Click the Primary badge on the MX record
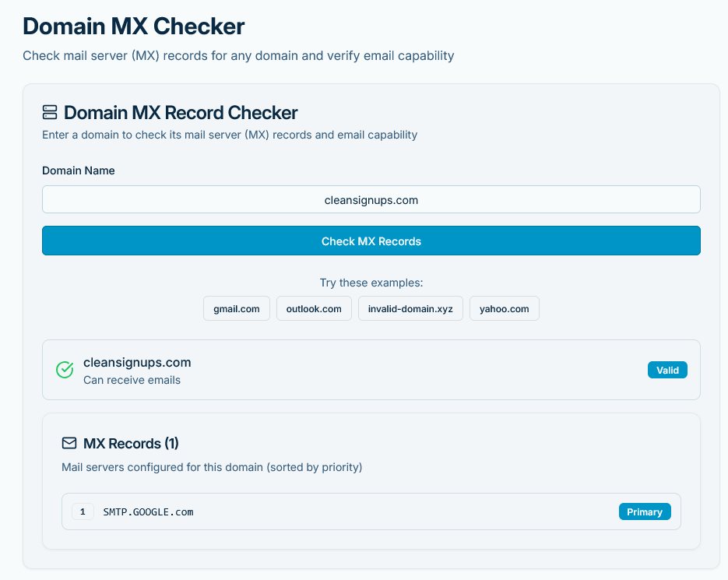Viewport: 728px width, 580px height. (644, 511)
